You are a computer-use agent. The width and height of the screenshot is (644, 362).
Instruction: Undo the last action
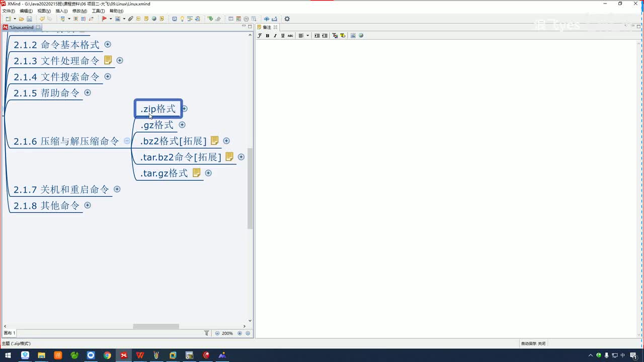[x=42, y=19]
